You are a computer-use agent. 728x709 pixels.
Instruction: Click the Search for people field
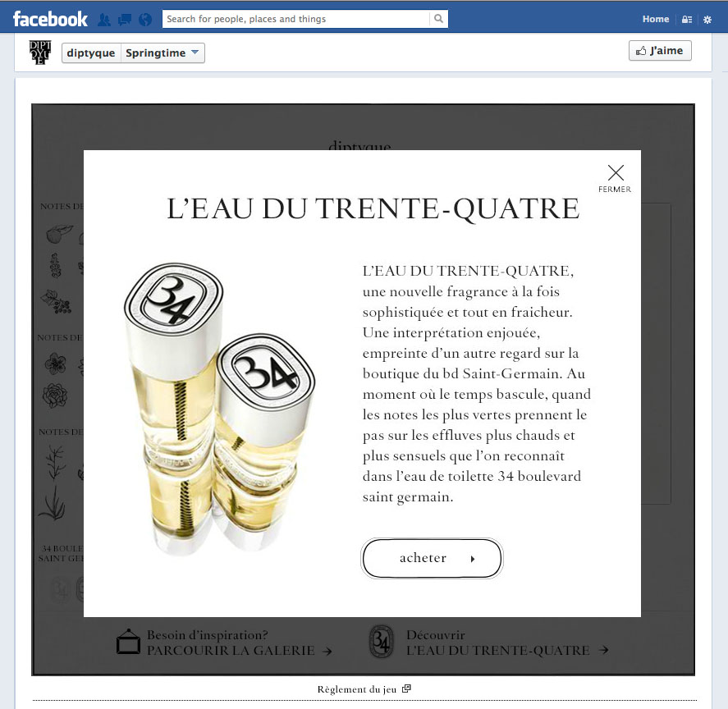click(x=297, y=19)
